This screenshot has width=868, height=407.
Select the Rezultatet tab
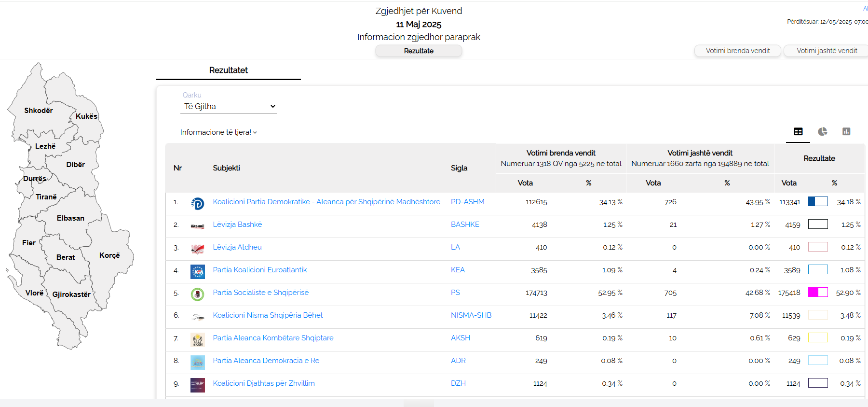pyautogui.click(x=228, y=70)
